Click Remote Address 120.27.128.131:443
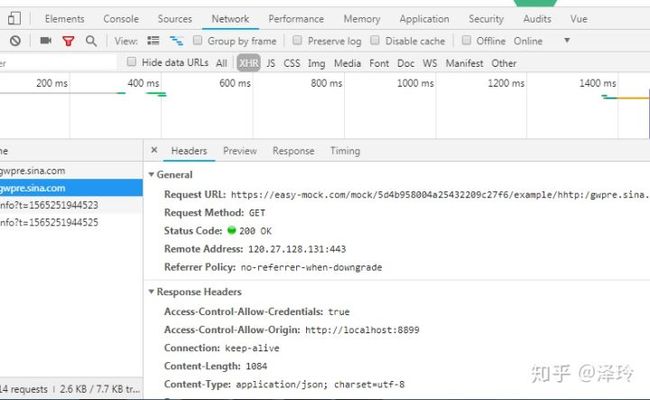Screen dimensions: 650x400 pyautogui.click(x=297, y=249)
